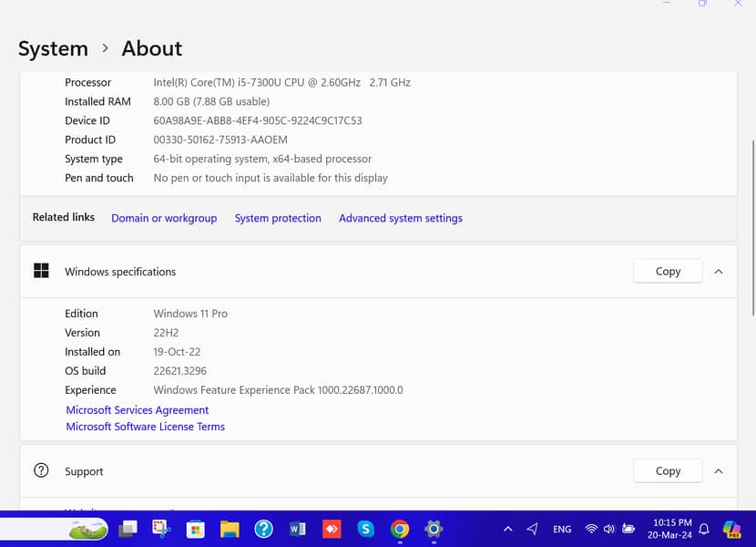Open Snipping Tool from the taskbar
The image size is (756, 547).
tap(161, 529)
